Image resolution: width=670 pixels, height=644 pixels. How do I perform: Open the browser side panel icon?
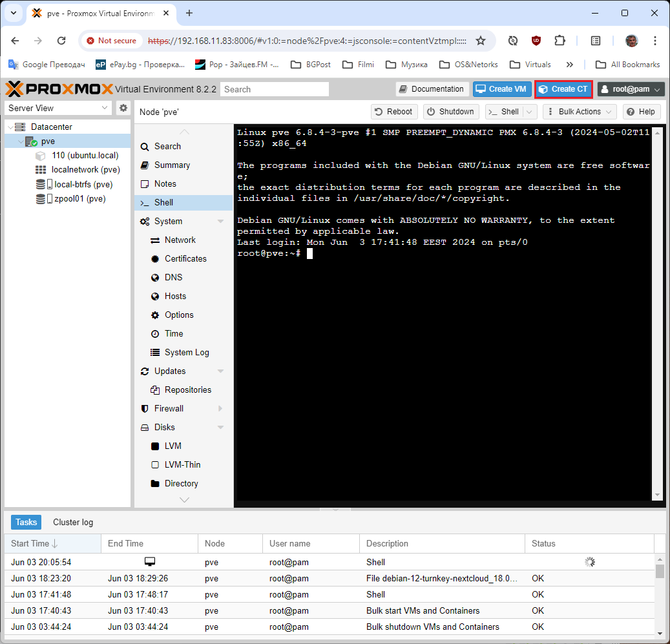tap(595, 41)
